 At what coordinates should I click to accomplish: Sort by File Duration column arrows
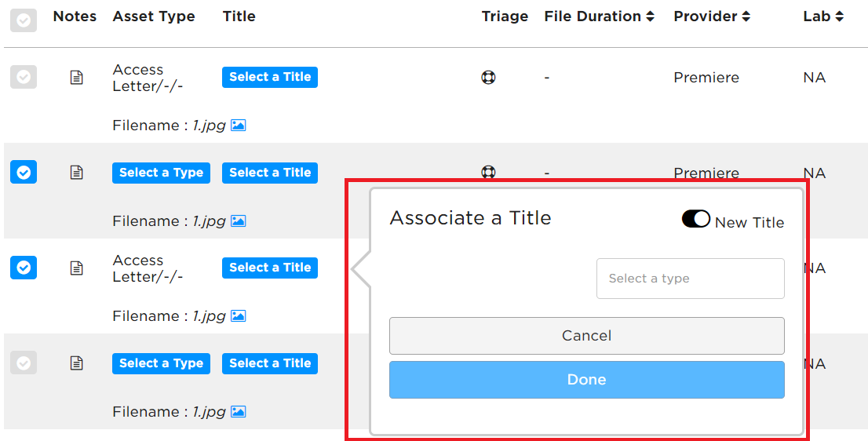[x=650, y=16]
